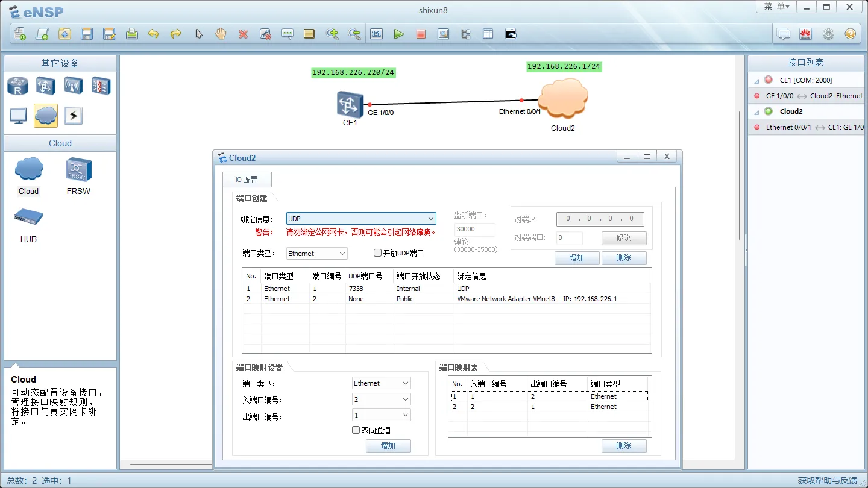
Task: Select the VMware Network Adapter VMnet8 row
Action: 447,299
